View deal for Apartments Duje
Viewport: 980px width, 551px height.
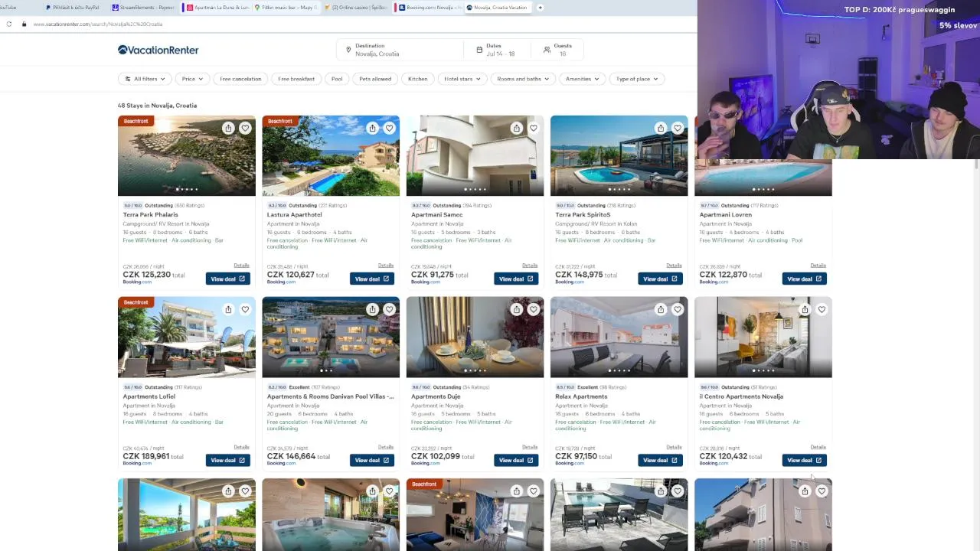516,460
